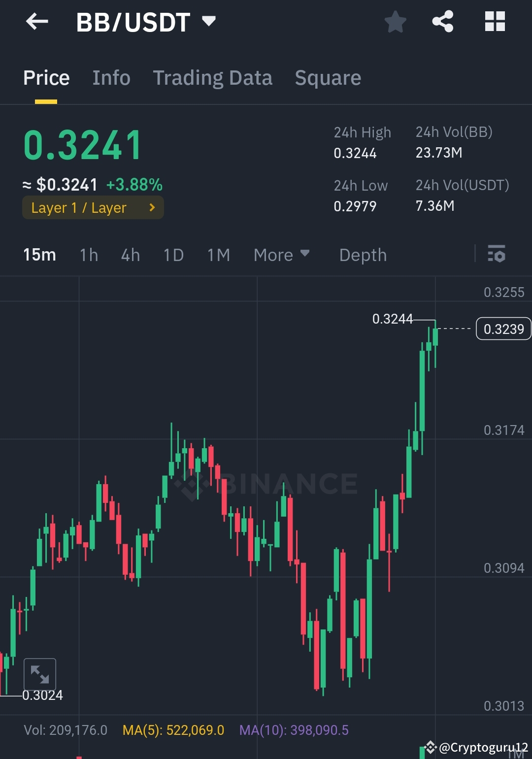Viewport: 532px width, 759px height.
Task: Open sharing options via share icon
Action: [442, 21]
